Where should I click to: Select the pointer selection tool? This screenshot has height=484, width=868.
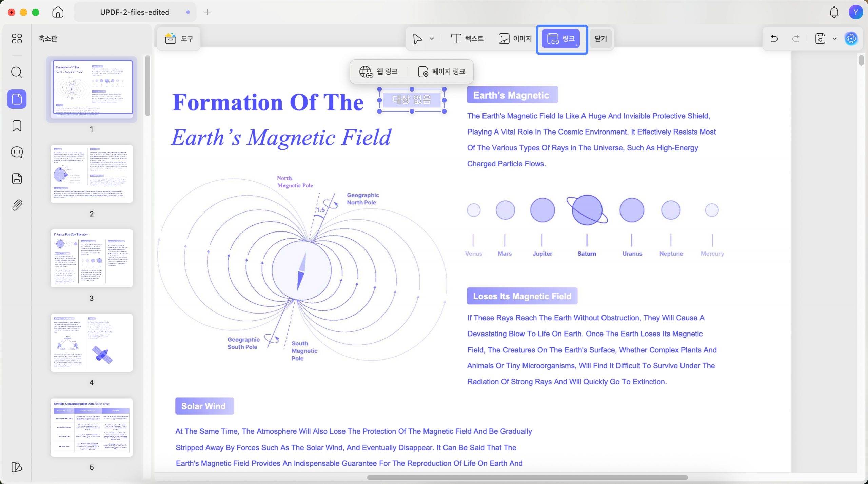417,39
